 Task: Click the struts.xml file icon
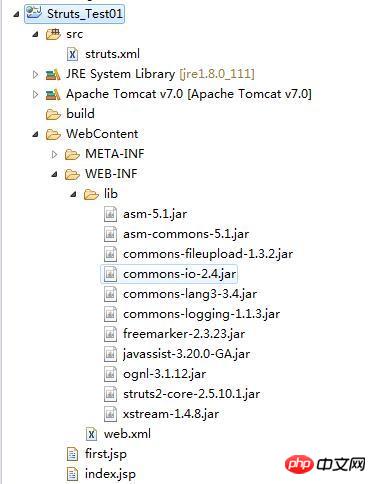pos(72,54)
